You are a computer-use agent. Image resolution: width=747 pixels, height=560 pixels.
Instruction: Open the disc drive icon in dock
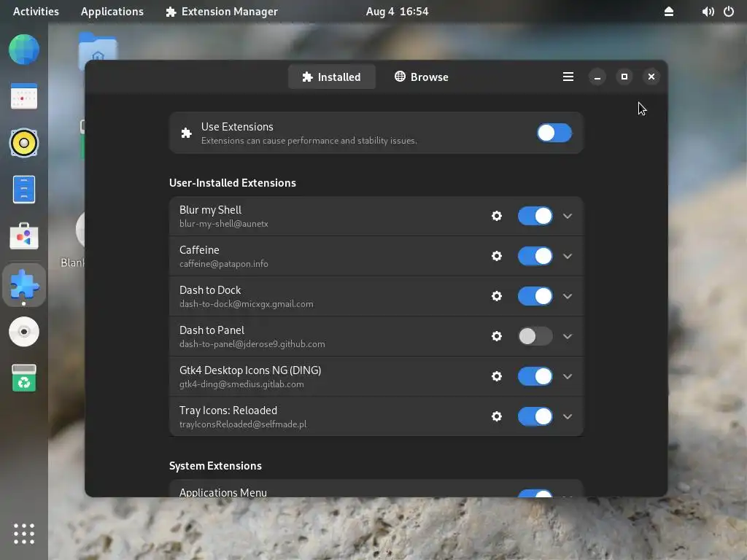click(x=24, y=332)
